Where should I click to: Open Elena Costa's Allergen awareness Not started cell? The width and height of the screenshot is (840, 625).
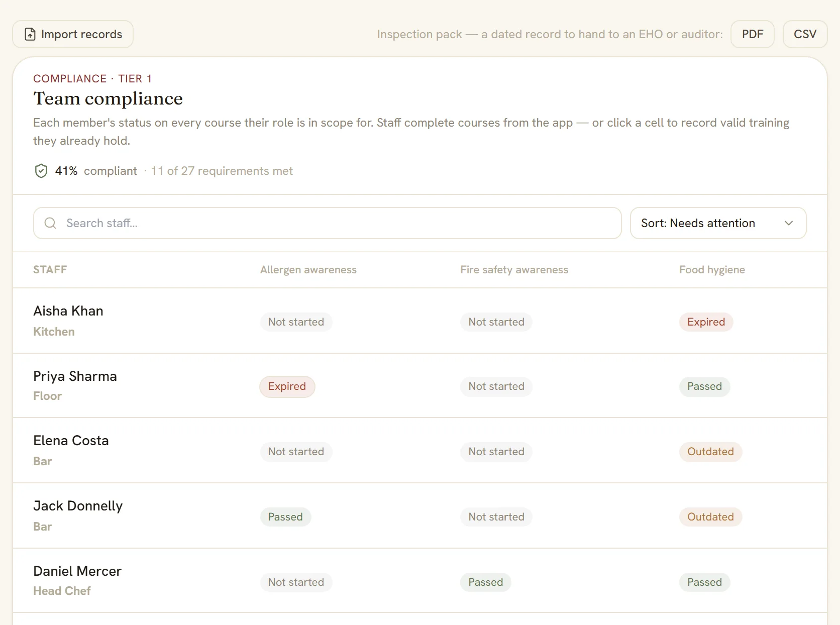(296, 452)
